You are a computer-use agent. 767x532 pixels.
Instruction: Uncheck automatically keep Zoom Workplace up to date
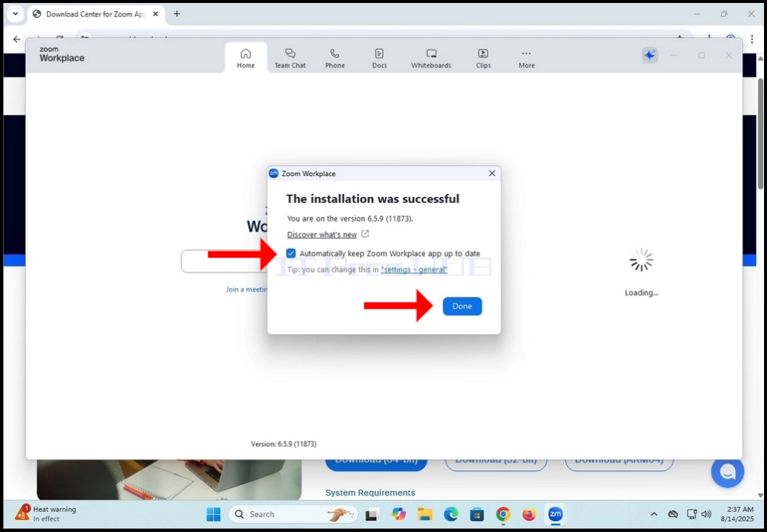(291, 253)
